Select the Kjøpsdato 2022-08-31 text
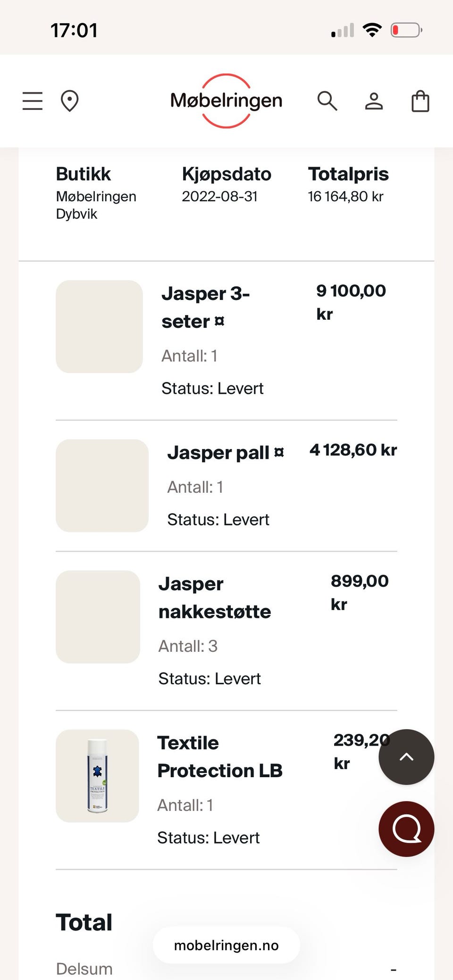453x980 pixels. [x=220, y=196]
